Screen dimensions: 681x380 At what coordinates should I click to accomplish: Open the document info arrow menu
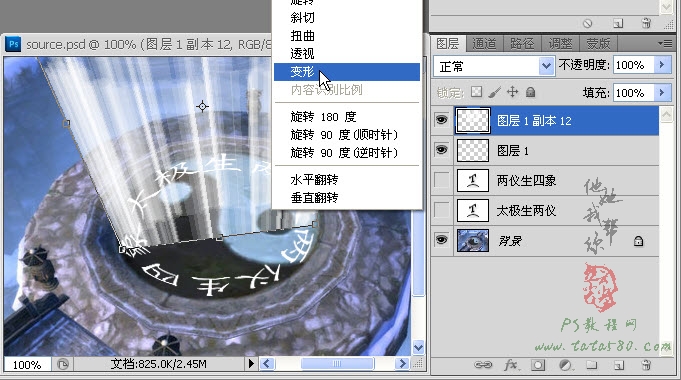[x=251, y=363]
